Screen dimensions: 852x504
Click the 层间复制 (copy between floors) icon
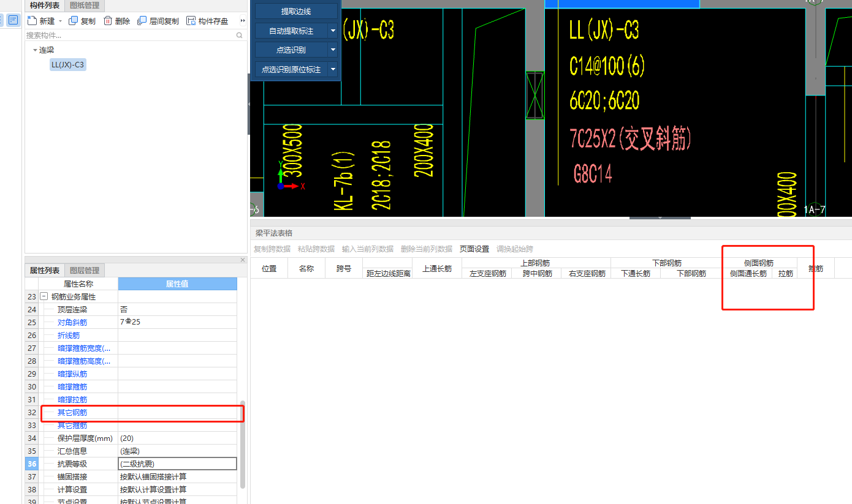coord(142,21)
